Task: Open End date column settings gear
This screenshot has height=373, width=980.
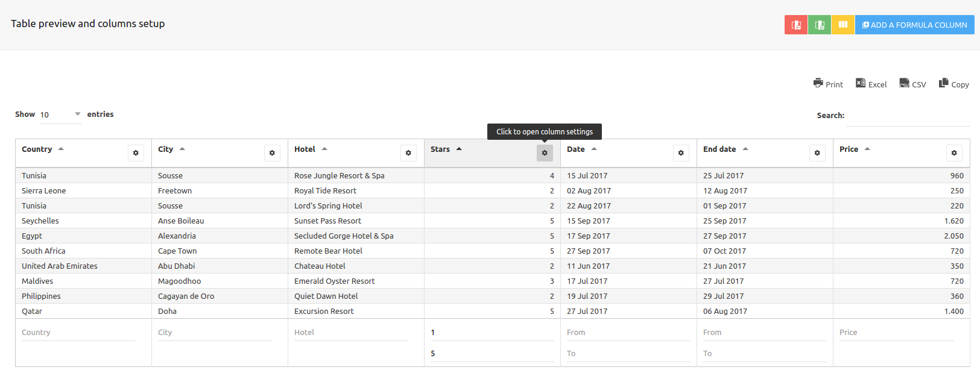Action: 817,153
